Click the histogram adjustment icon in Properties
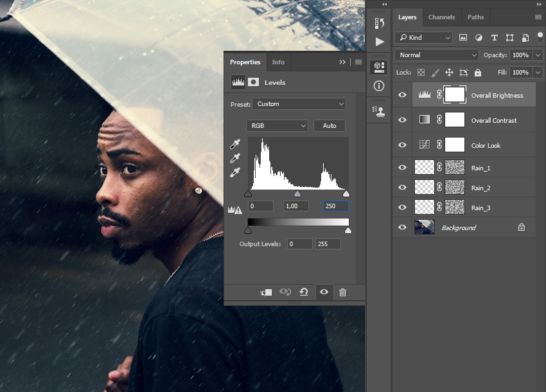546x392 pixels. [x=238, y=82]
